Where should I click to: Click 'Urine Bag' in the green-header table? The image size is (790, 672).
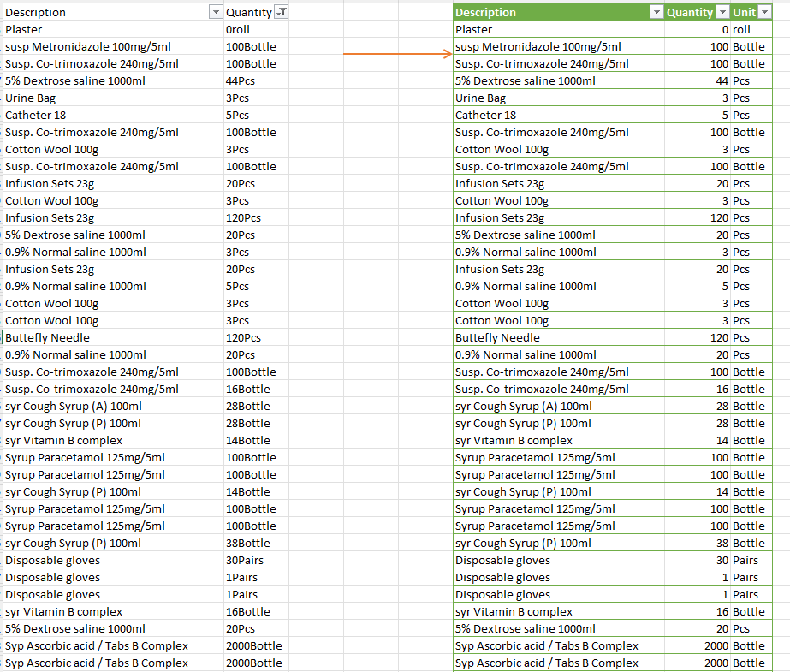(480, 98)
